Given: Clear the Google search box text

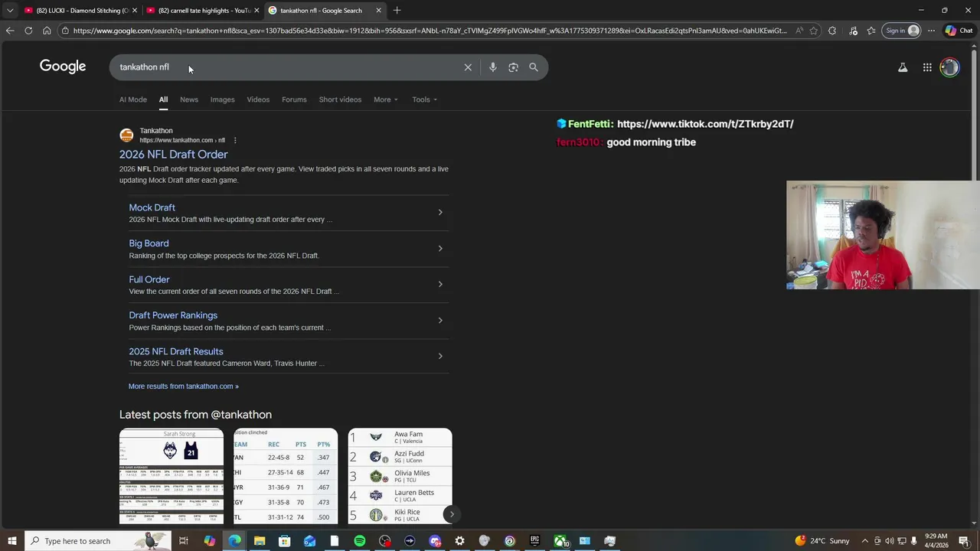Looking at the screenshot, I should pos(468,67).
